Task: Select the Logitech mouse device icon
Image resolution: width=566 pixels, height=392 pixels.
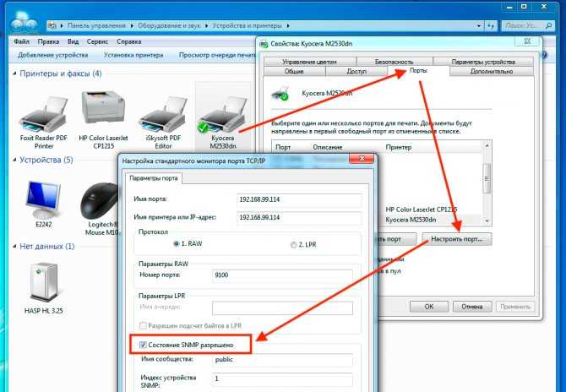Action: [100, 201]
